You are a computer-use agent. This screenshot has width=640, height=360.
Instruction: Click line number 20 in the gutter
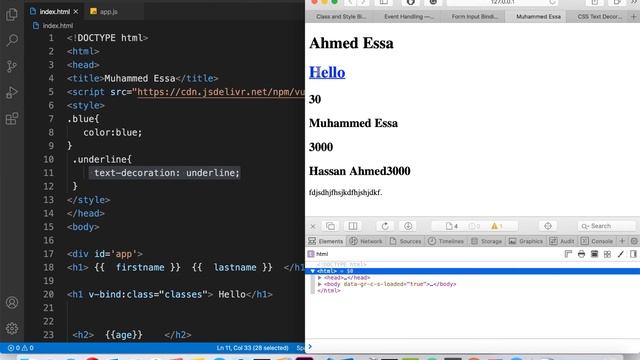coord(49,294)
